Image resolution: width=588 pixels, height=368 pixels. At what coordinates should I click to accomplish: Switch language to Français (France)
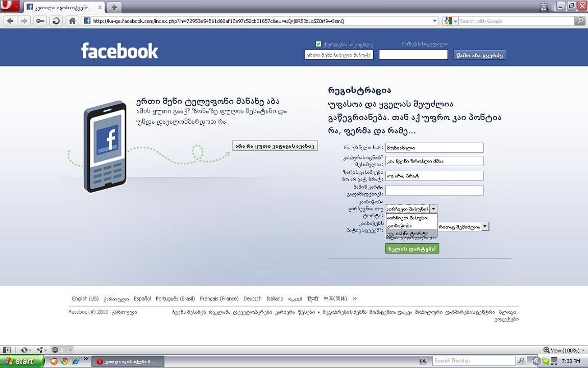pos(219,298)
